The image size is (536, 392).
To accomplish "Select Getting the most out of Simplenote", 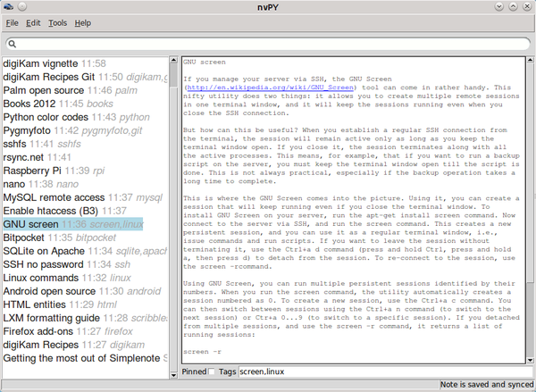I will coord(86,358).
